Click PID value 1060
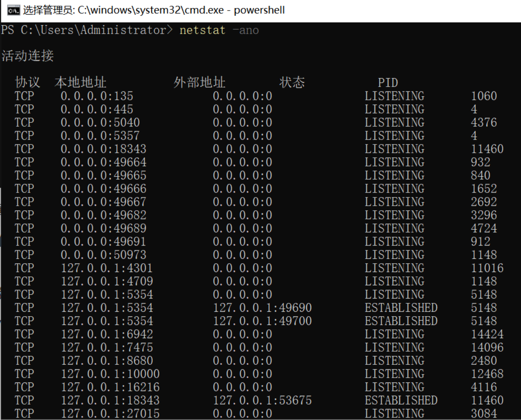Image resolution: width=521 pixels, height=420 pixels. click(483, 96)
